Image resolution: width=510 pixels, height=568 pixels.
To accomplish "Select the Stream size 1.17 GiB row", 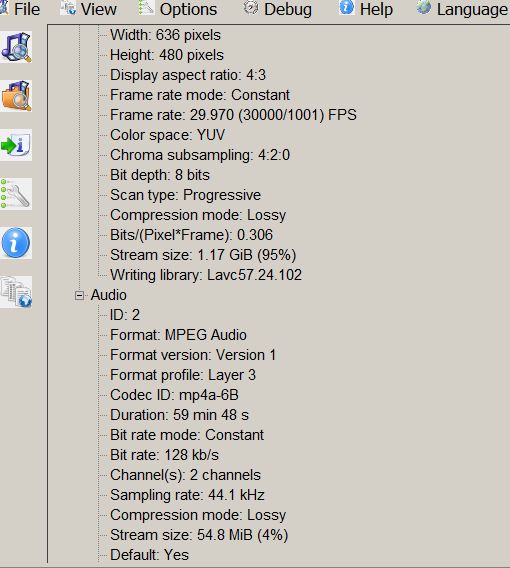I will click(x=203, y=255).
